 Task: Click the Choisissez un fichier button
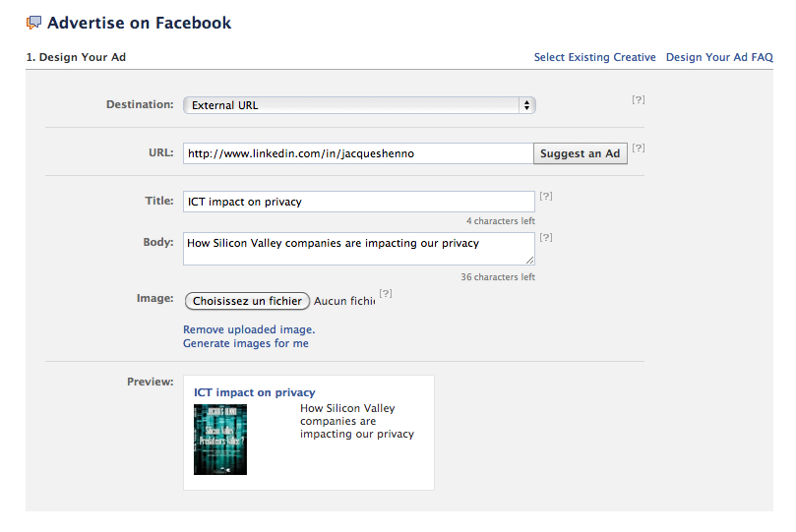(247, 301)
